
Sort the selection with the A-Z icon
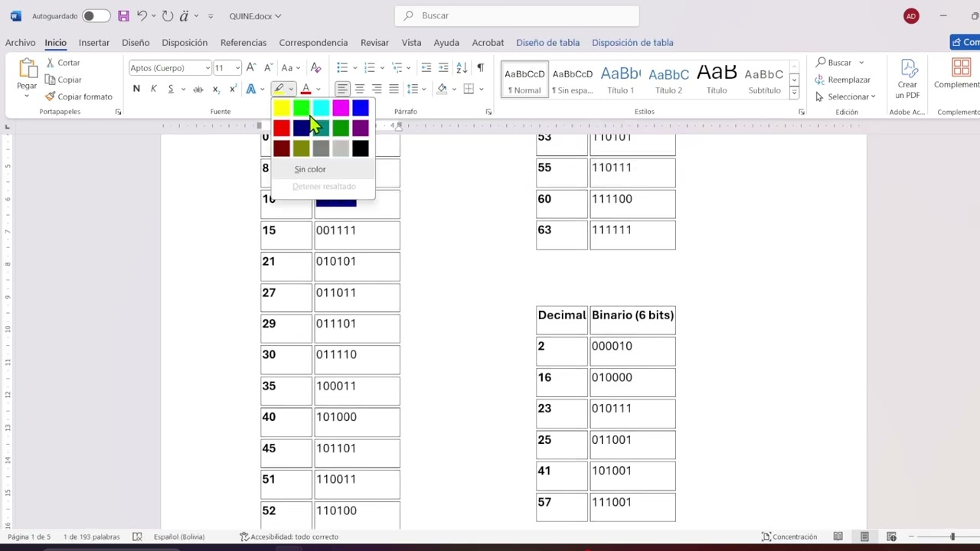[x=462, y=68]
